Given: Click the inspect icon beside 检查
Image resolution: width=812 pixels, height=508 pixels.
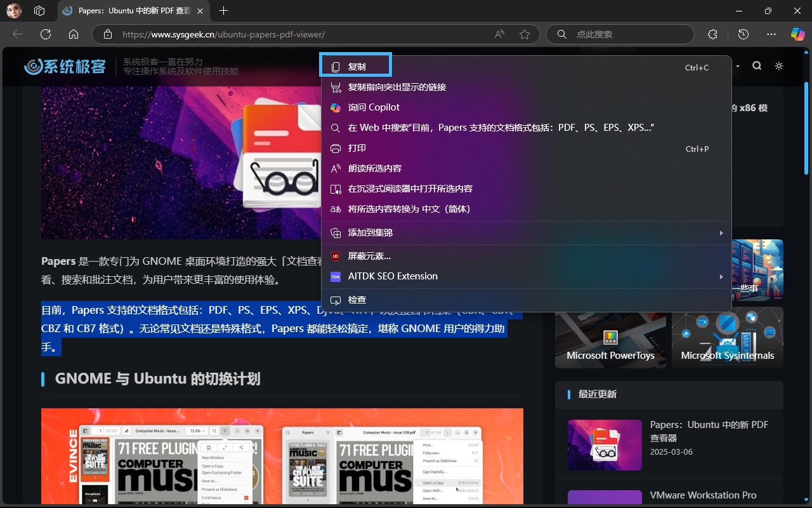Looking at the screenshot, I should tap(336, 300).
